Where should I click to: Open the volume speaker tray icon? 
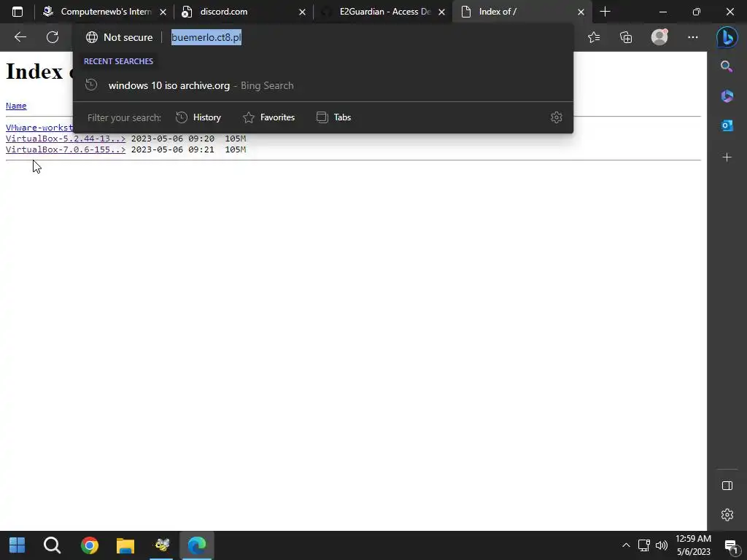click(661, 545)
